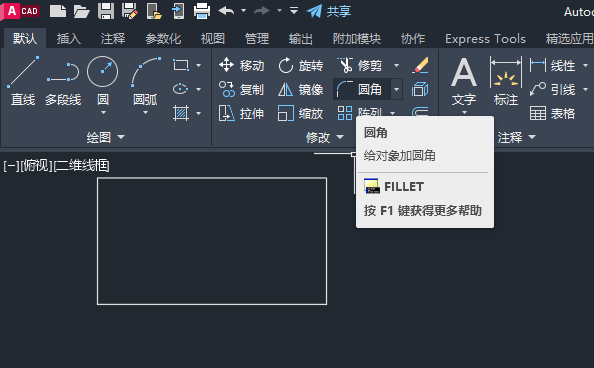Expand the 修改 panel
Screen dimensions: 594x368
[x=325, y=137]
